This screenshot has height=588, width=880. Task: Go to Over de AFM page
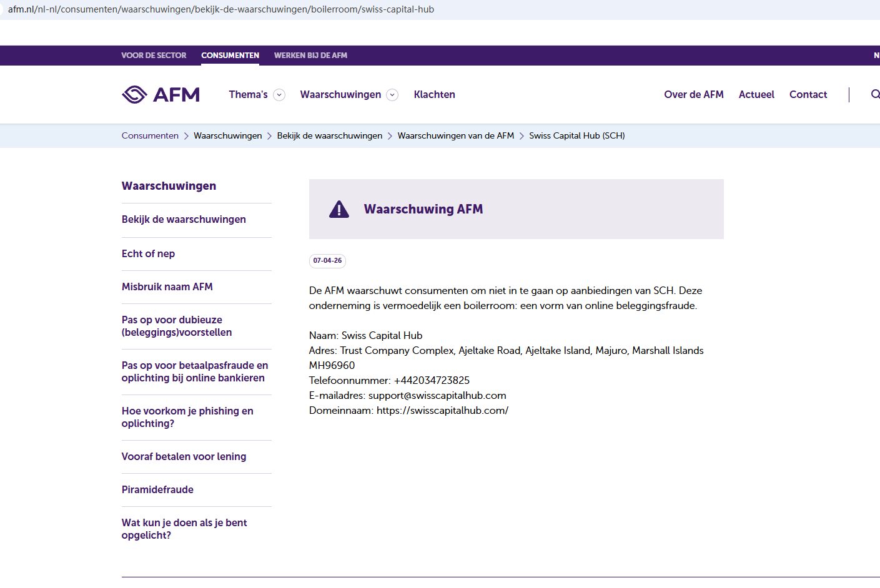pos(693,95)
